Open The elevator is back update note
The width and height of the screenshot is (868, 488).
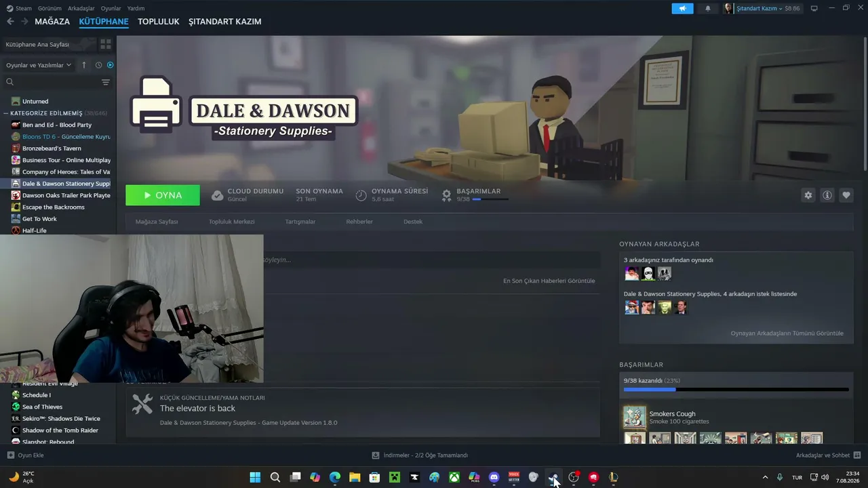click(x=197, y=409)
